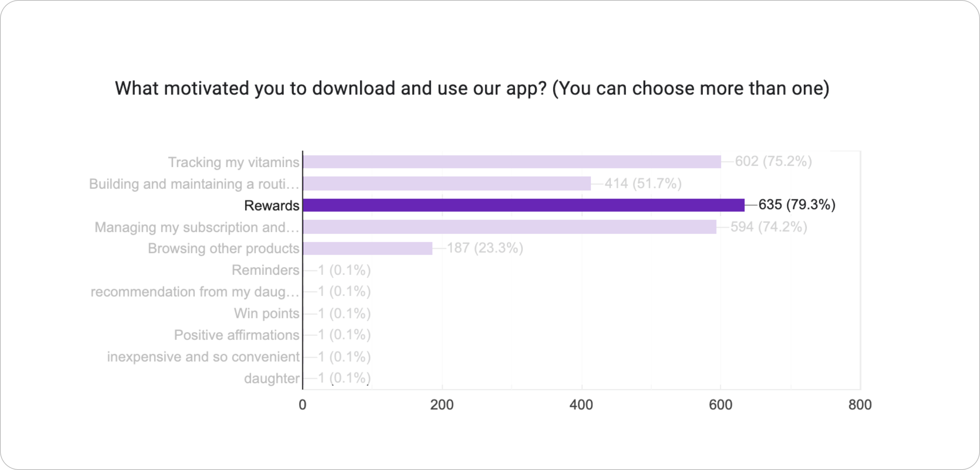The height and width of the screenshot is (470, 980).
Task: Select the Managing my subscription bar
Action: coord(510,227)
